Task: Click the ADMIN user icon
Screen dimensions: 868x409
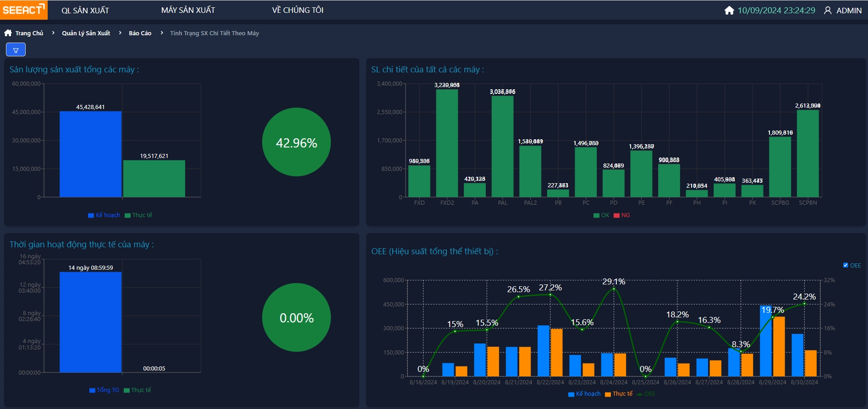Action: click(828, 10)
